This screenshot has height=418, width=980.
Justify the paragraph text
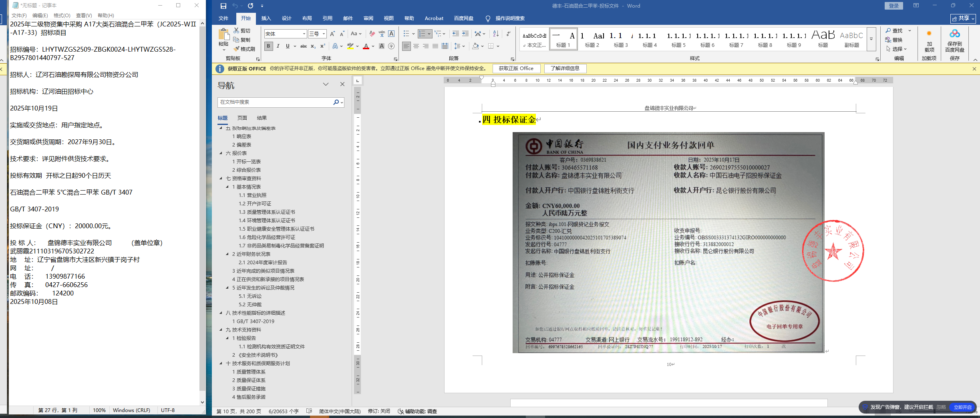click(435, 46)
